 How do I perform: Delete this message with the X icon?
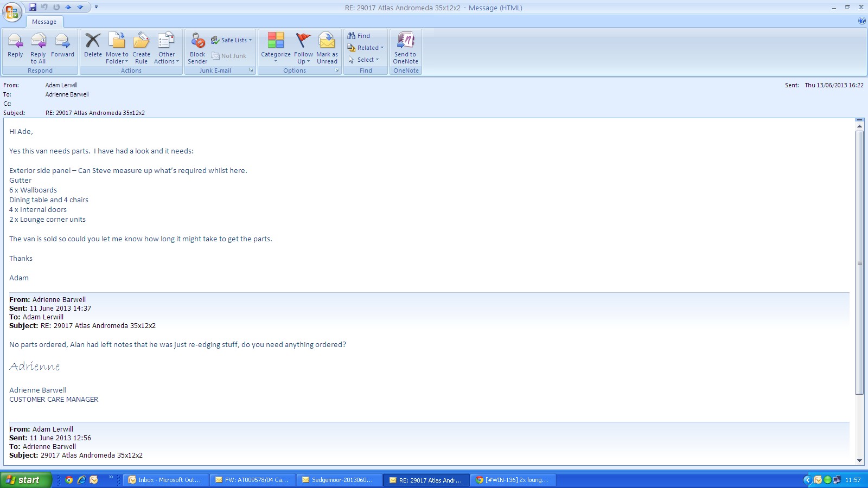[93, 46]
